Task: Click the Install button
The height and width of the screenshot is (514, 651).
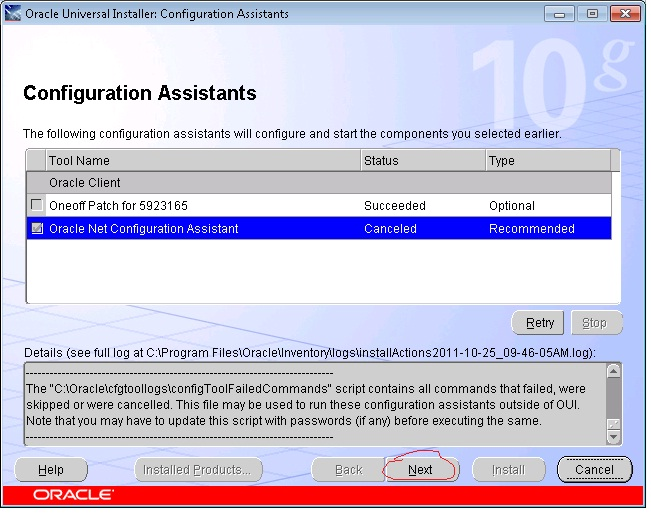Action: point(509,470)
